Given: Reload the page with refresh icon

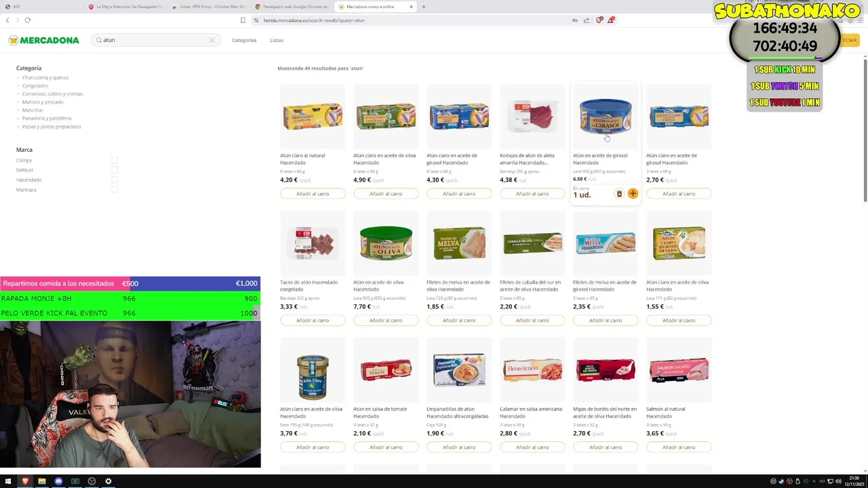Looking at the screenshot, I should coord(28,20).
